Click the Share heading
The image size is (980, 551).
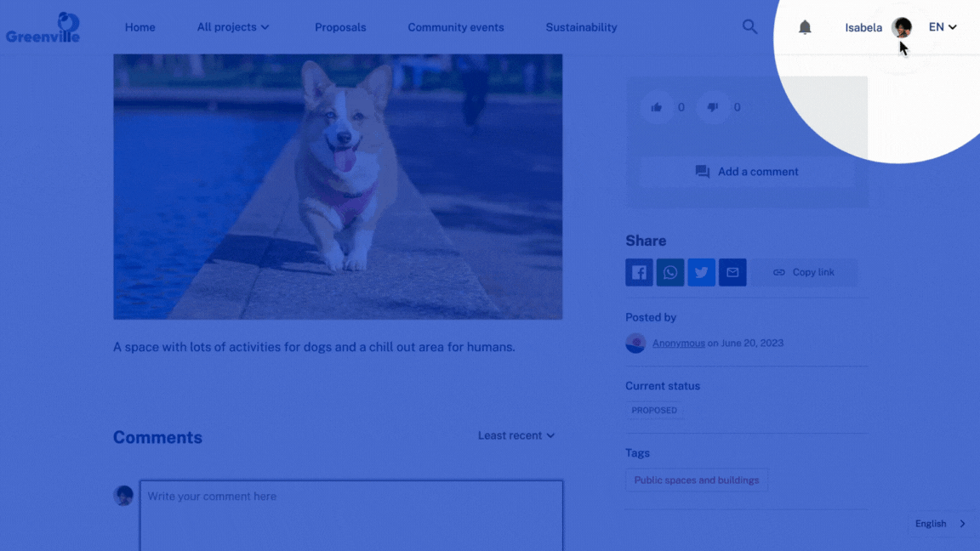pyautogui.click(x=646, y=241)
